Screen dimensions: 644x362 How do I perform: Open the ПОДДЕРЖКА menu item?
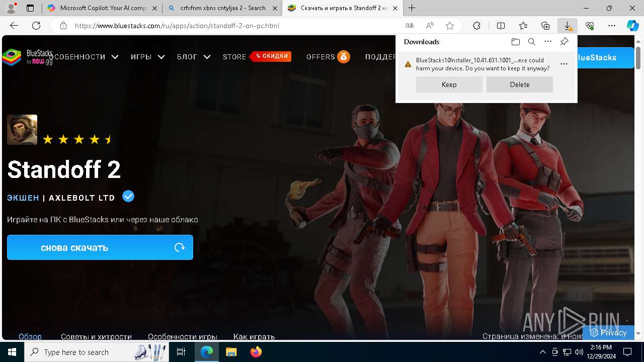coord(380,57)
